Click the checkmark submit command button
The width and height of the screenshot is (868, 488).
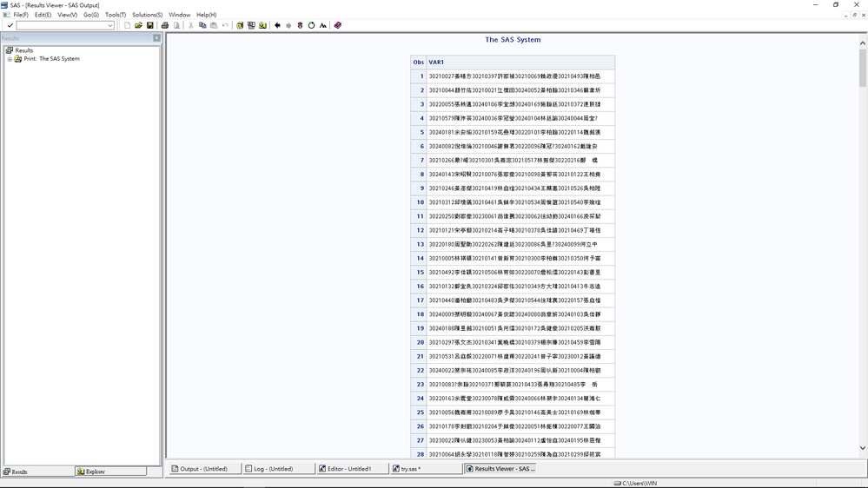coord(10,25)
